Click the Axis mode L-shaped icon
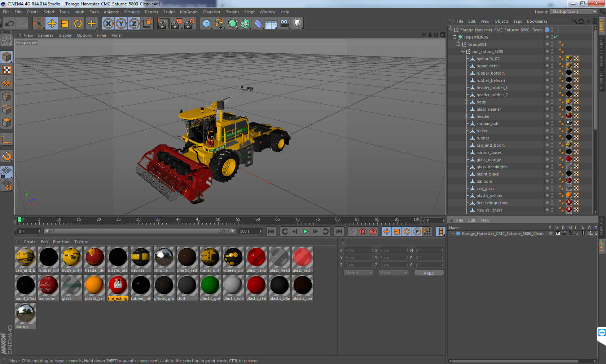 click(x=6, y=139)
